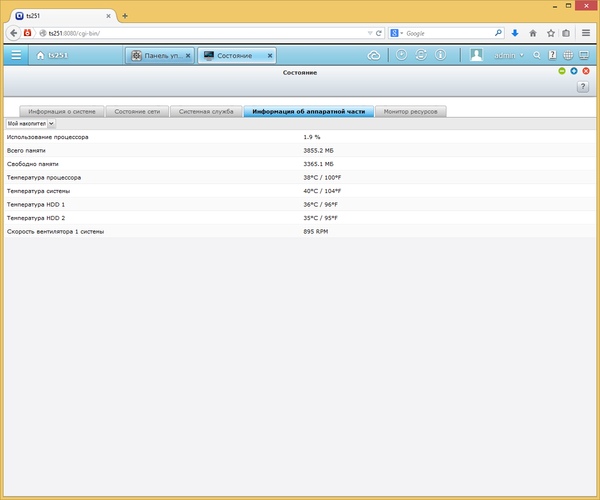Go back in browser history
Image resolution: width=600 pixels, height=500 pixels.
(x=13, y=33)
